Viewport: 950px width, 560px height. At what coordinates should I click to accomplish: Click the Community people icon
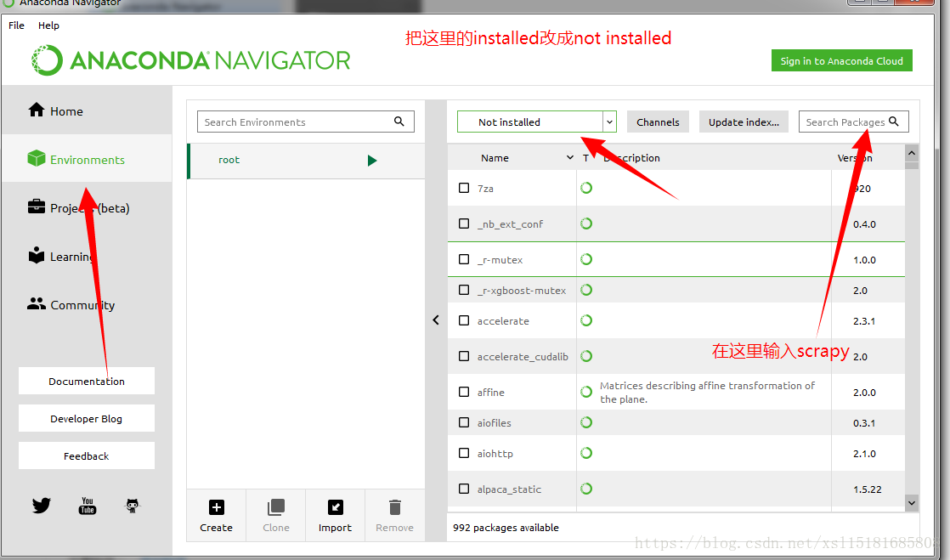37,303
